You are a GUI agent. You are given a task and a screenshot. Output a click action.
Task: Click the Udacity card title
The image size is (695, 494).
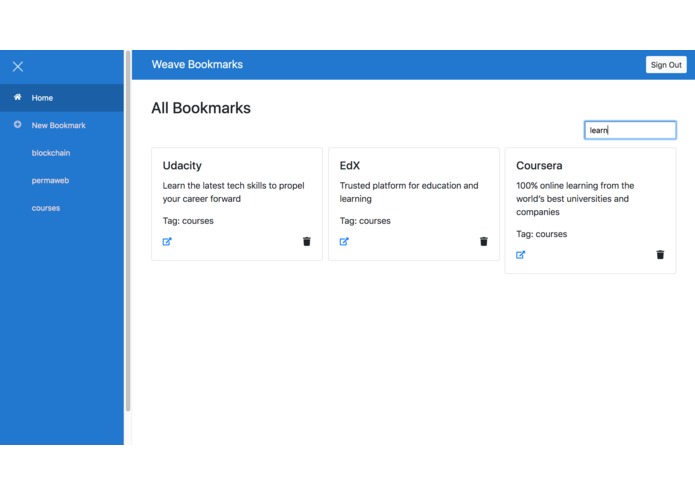click(x=182, y=166)
